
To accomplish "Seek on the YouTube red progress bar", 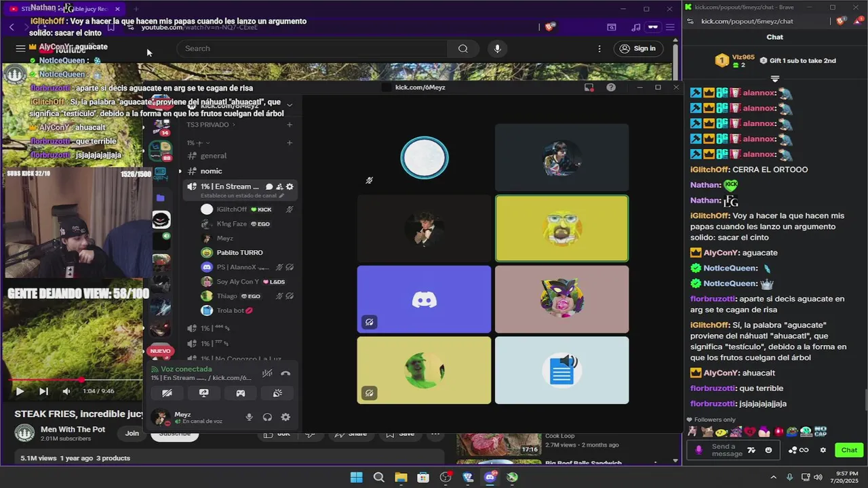I will (x=75, y=380).
